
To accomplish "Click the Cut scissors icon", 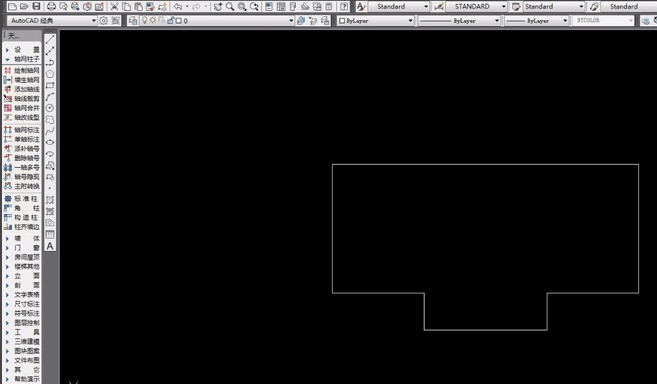I will point(114,6).
